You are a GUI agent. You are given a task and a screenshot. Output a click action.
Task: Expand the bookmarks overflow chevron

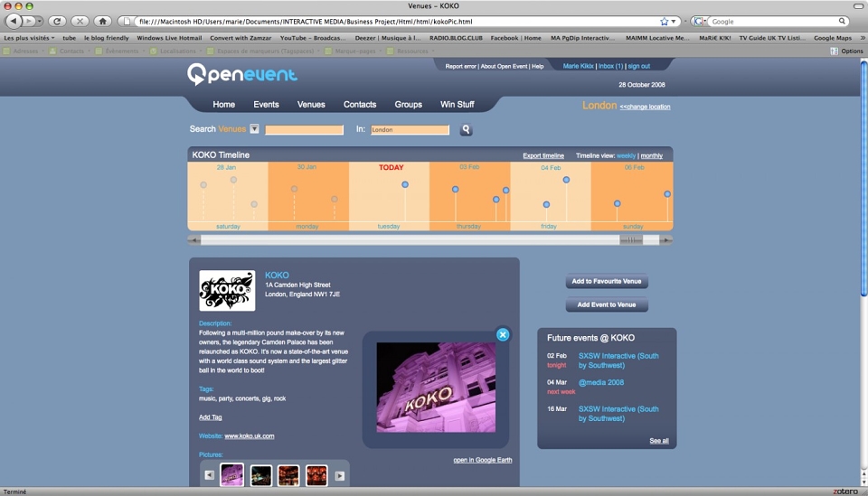(862, 38)
